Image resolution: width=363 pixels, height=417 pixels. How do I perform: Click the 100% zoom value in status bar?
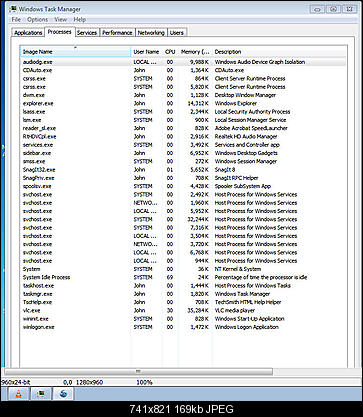(144, 382)
